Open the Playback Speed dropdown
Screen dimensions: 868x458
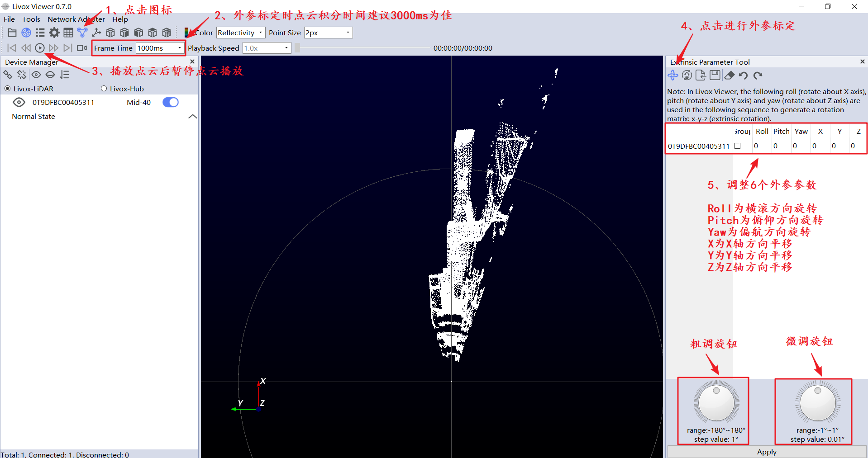(x=267, y=48)
